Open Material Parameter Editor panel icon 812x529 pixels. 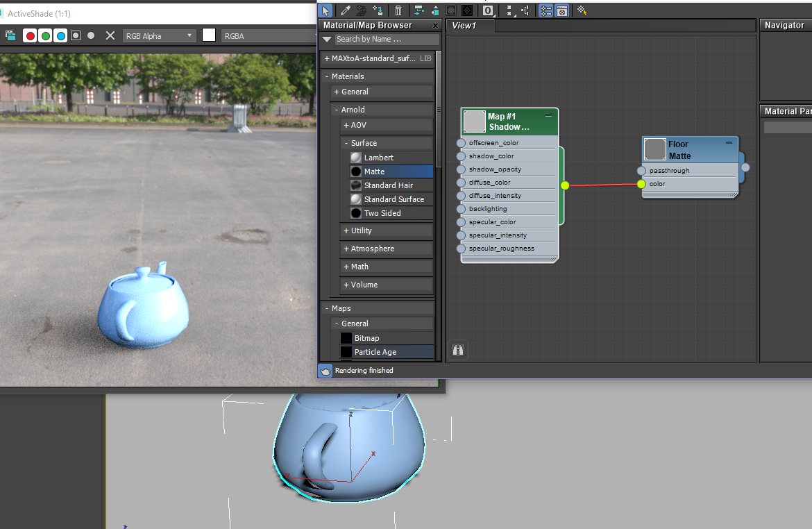click(x=562, y=10)
